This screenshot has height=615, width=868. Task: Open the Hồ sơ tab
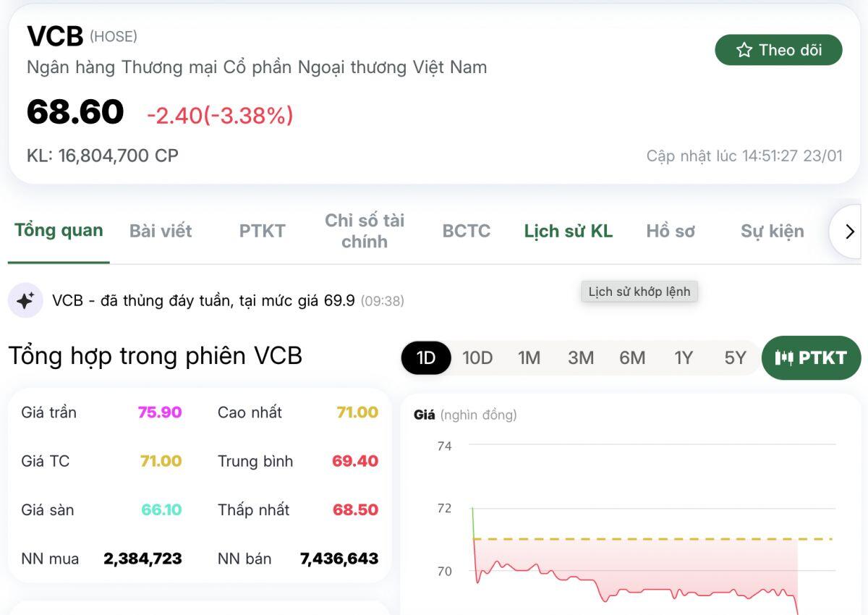click(x=670, y=231)
